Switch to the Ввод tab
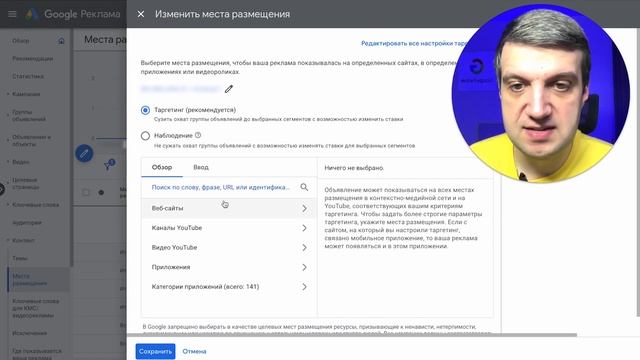Screen dimensions: 640x360 (x=201, y=167)
